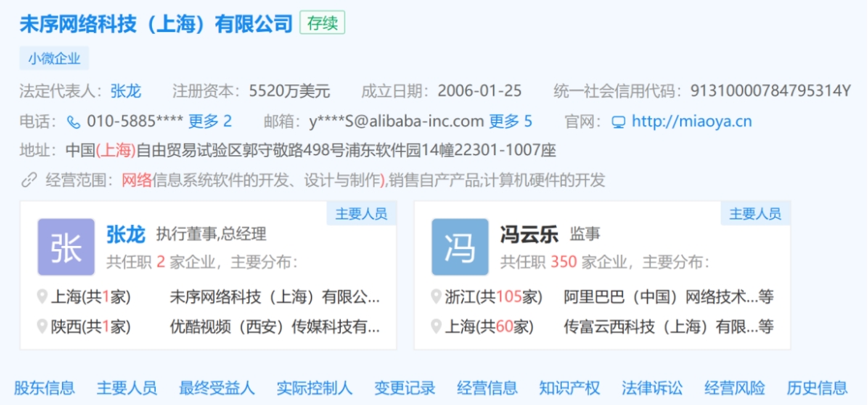868x405 pixels.
Task: Click the 存续 status badge
Action: pos(322,23)
